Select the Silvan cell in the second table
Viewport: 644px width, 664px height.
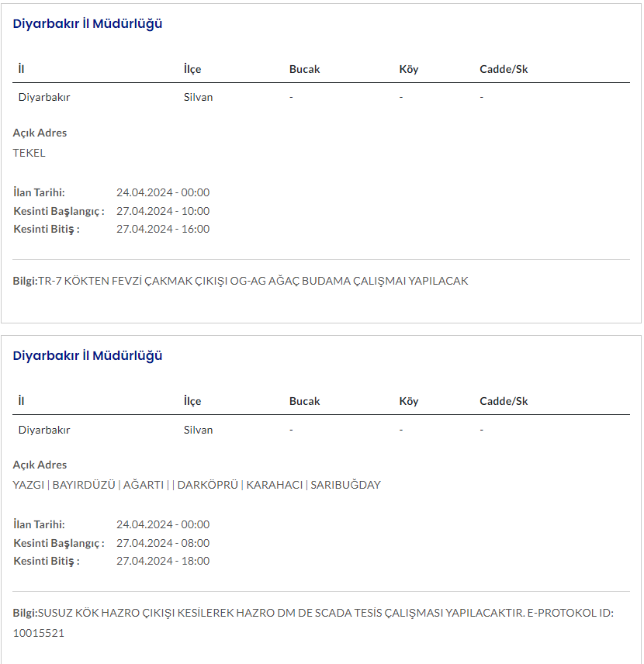pyautogui.click(x=198, y=430)
